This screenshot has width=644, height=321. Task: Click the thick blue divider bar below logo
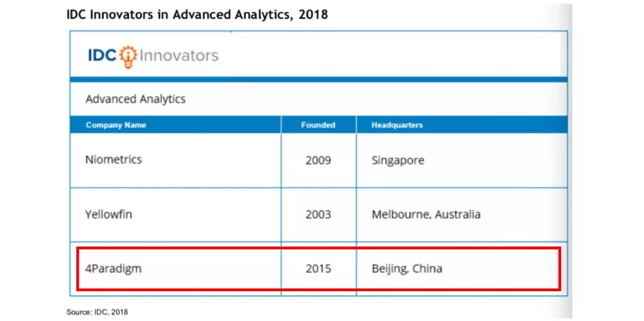pyautogui.click(x=318, y=79)
